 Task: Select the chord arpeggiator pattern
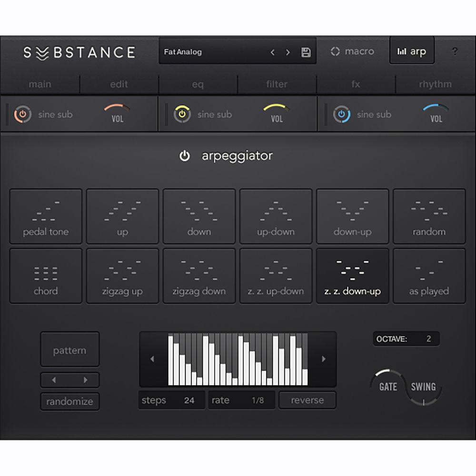click(46, 276)
